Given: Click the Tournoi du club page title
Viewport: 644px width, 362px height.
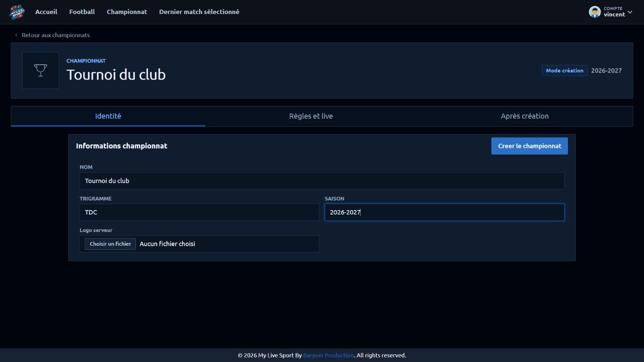Looking at the screenshot, I should click(116, 75).
